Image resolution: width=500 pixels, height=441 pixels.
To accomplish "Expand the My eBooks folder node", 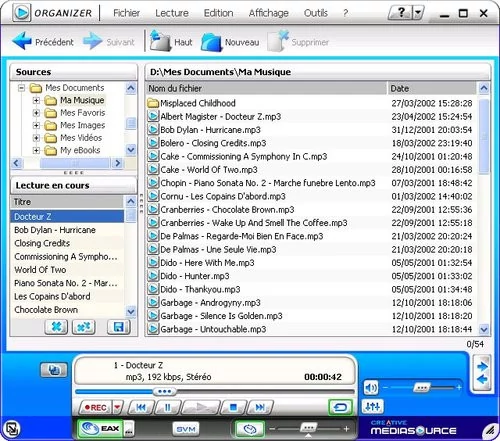I will pos(36,150).
